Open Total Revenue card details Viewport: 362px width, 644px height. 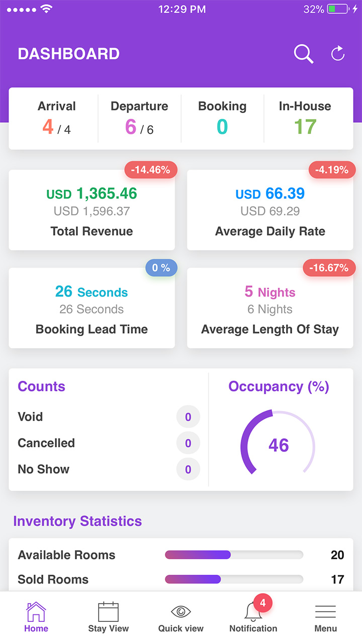point(91,210)
